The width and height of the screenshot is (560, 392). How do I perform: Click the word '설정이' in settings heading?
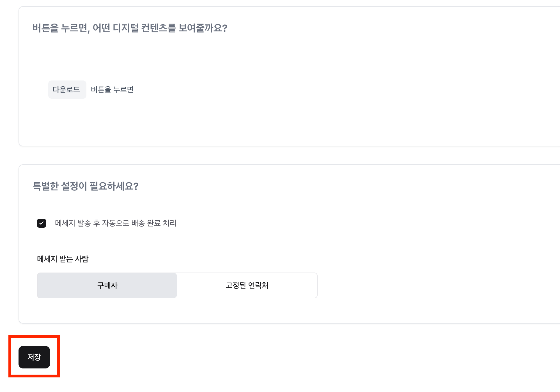74,186
